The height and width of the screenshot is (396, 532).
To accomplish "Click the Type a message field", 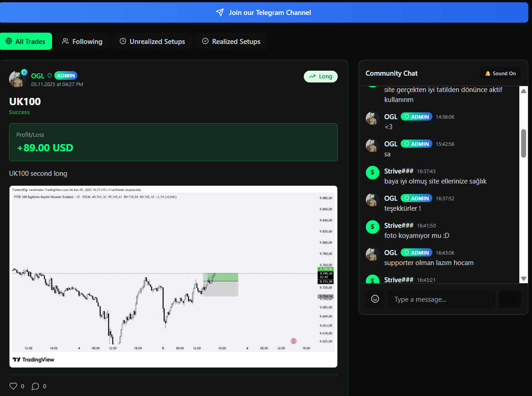I will 441,299.
